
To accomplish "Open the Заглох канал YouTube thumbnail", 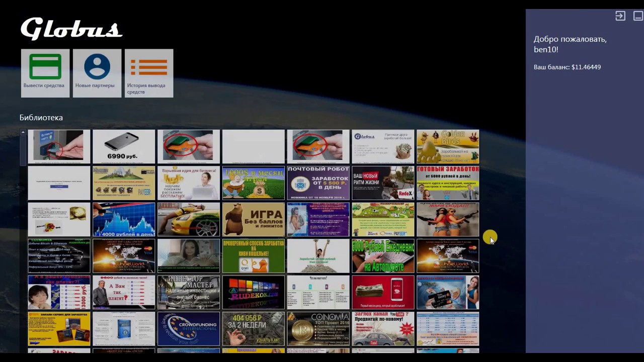I will [383, 329].
